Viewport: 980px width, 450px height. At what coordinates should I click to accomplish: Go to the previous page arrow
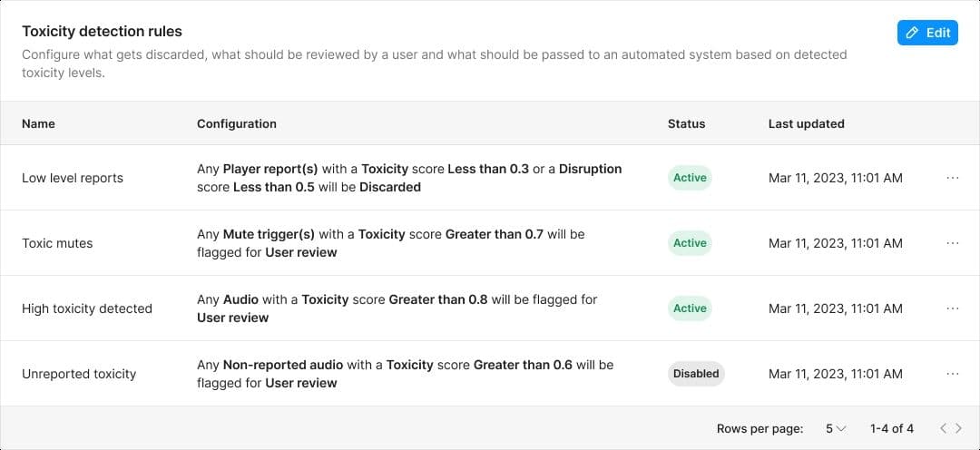944,428
